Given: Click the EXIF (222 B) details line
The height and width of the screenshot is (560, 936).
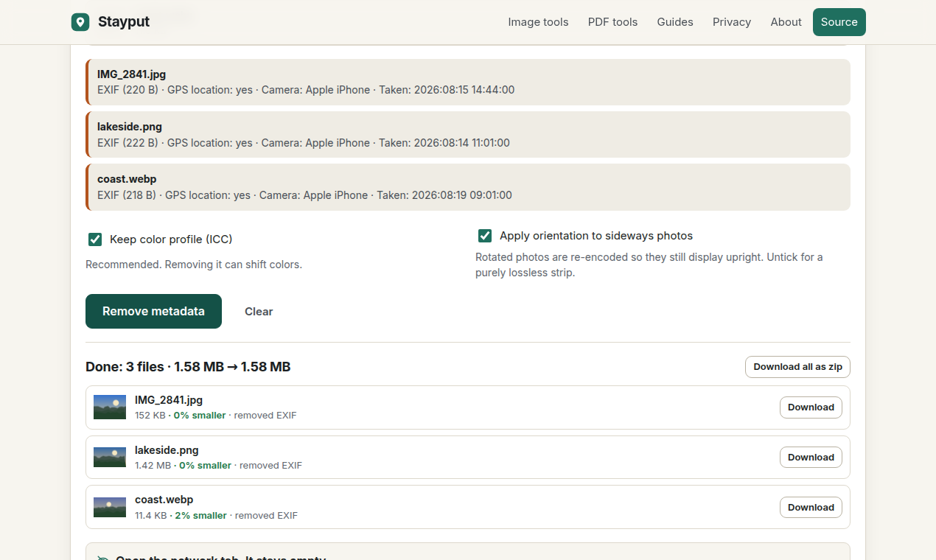Looking at the screenshot, I should [304, 143].
